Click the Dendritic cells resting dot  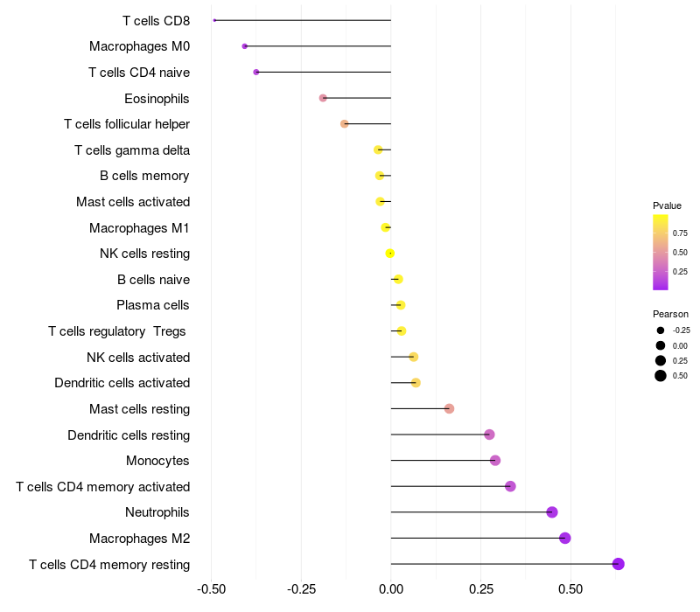489,435
